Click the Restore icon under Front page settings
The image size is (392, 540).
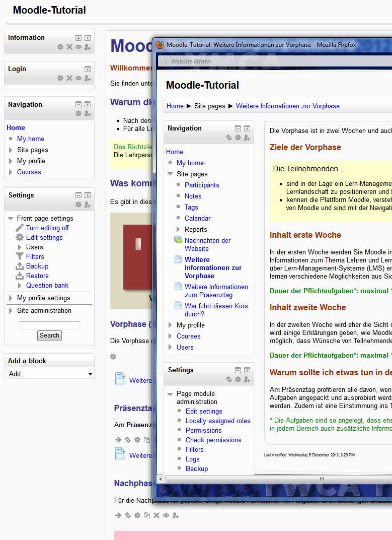pyautogui.click(x=20, y=276)
